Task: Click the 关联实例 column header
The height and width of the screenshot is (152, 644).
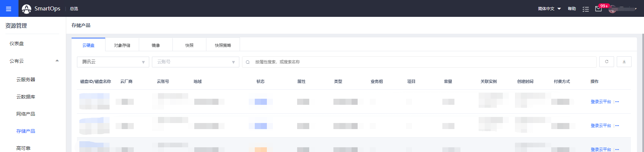Action: tap(489, 82)
